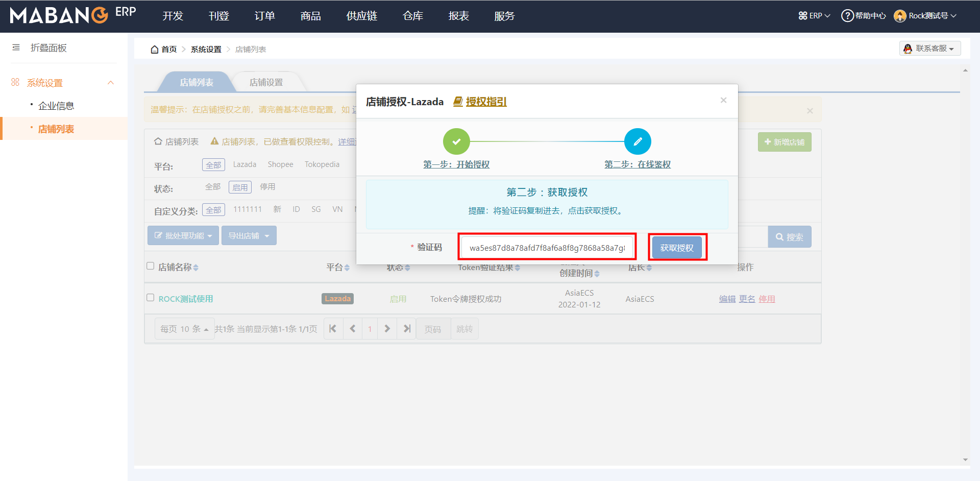Select 全部 platform filter
Screen dimensions: 980x481
click(213, 165)
